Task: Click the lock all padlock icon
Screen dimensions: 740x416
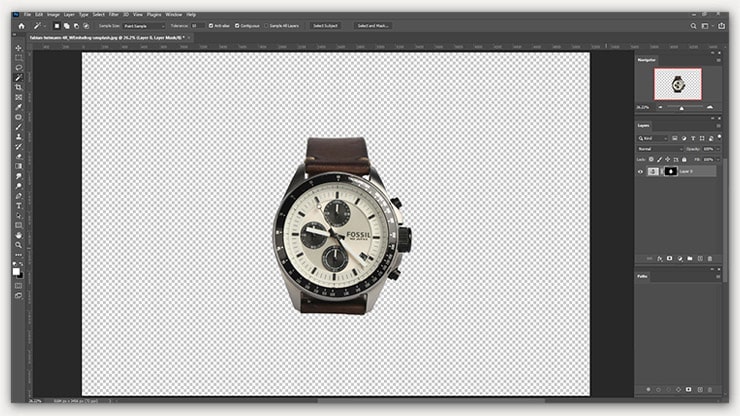Action: (684, 160)
